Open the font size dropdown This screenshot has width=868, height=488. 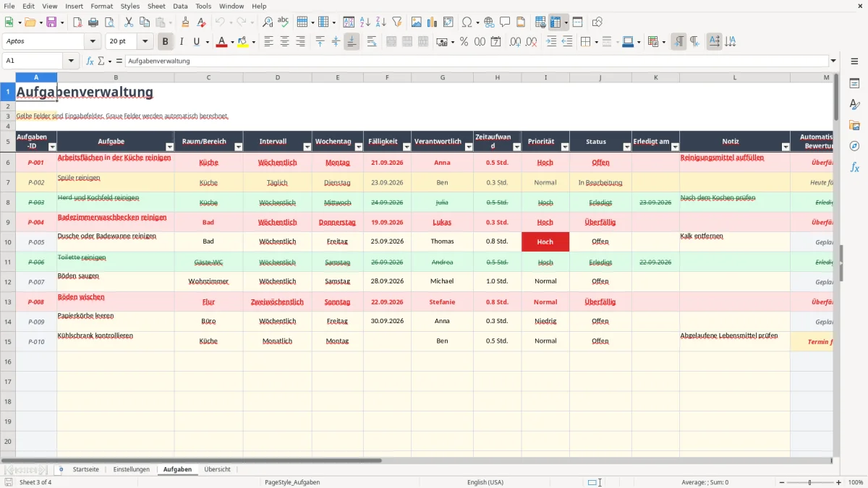pos(145,42)
